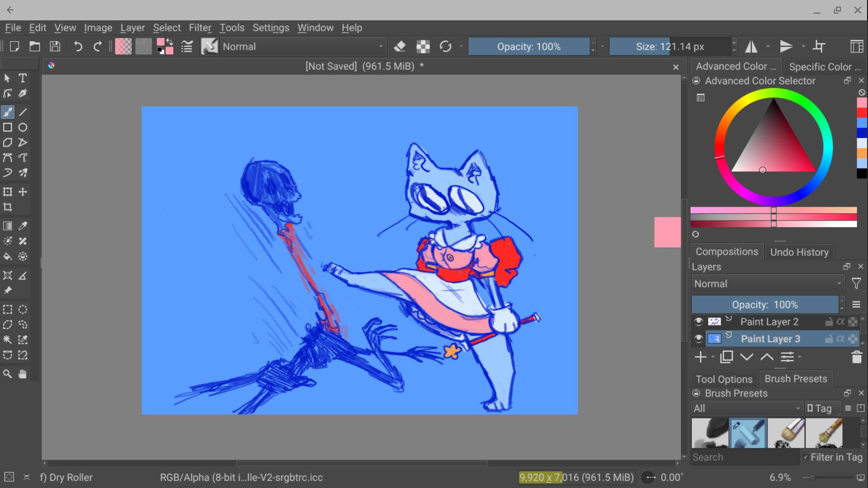Switch to the Tool Options tab

tap(724, 379)
